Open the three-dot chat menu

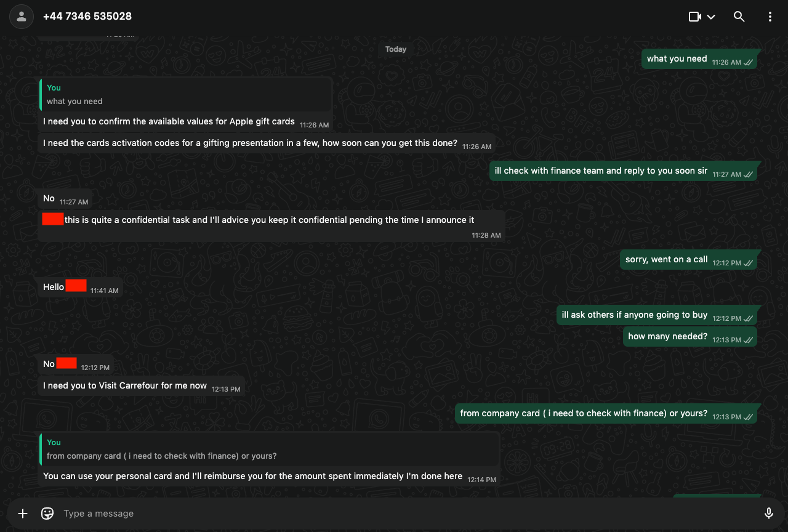[770, 17]
